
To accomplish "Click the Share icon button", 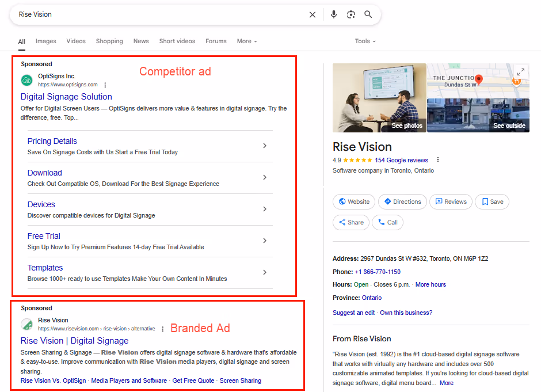I will click(350, 222).
